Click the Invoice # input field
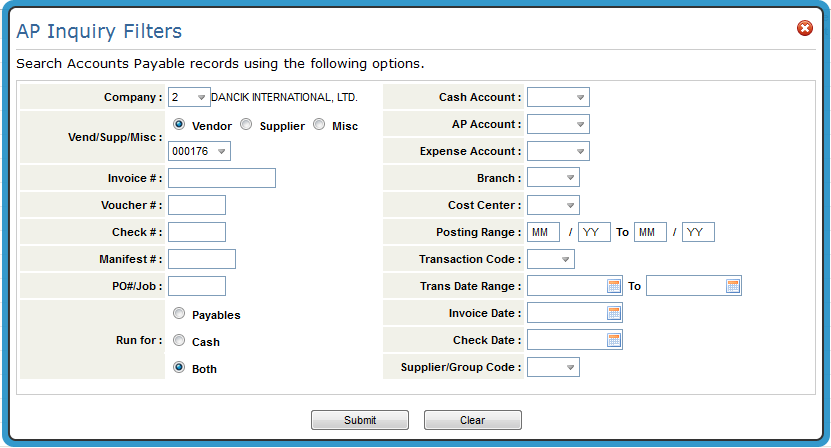Screen dimensions: 831x448 click(x=221, y=178)
